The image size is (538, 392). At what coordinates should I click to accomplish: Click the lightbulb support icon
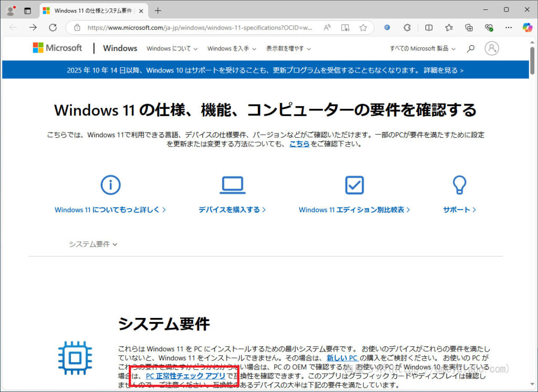pos(459,185)
